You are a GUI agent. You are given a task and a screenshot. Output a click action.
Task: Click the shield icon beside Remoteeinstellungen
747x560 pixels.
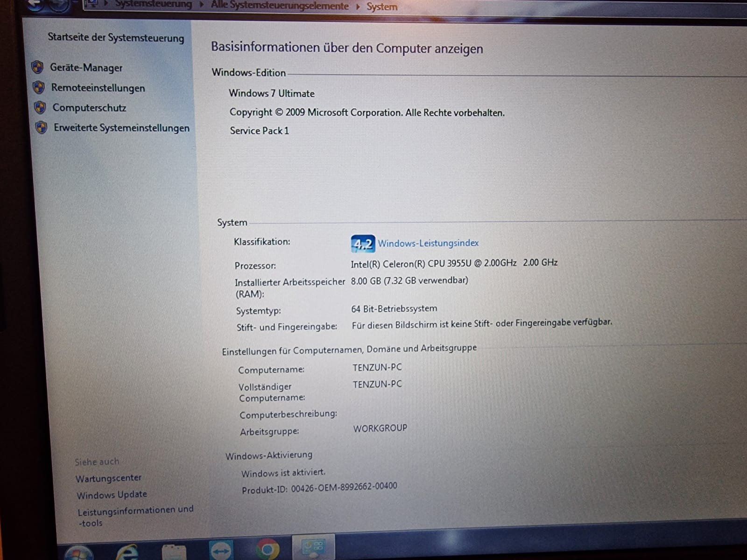point(38,87)
